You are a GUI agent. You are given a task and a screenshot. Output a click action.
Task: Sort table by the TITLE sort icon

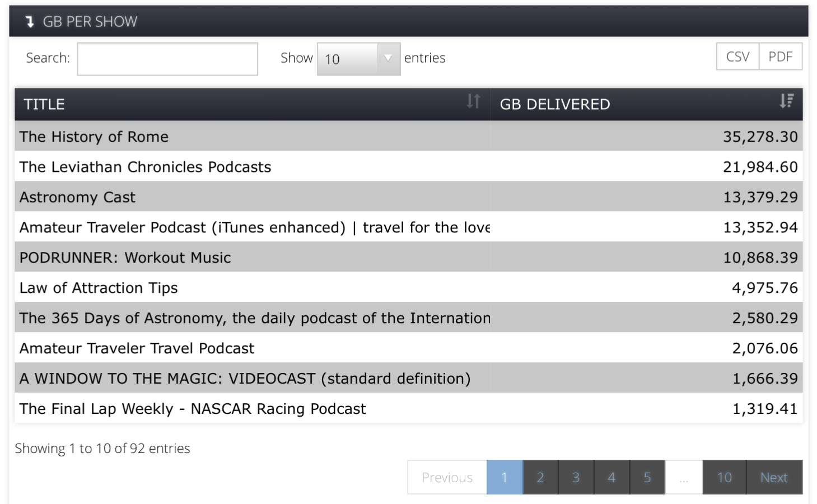tap(473, 101)
